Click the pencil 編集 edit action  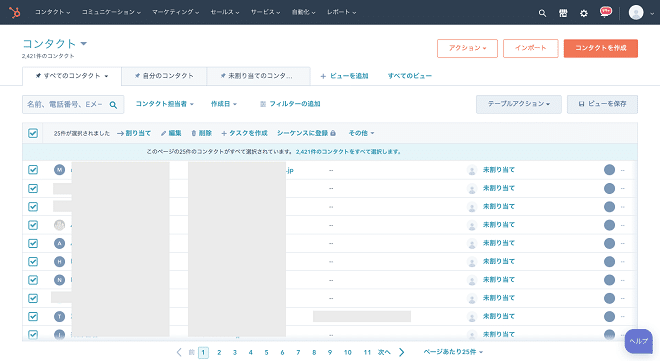[x=171, y=133]
